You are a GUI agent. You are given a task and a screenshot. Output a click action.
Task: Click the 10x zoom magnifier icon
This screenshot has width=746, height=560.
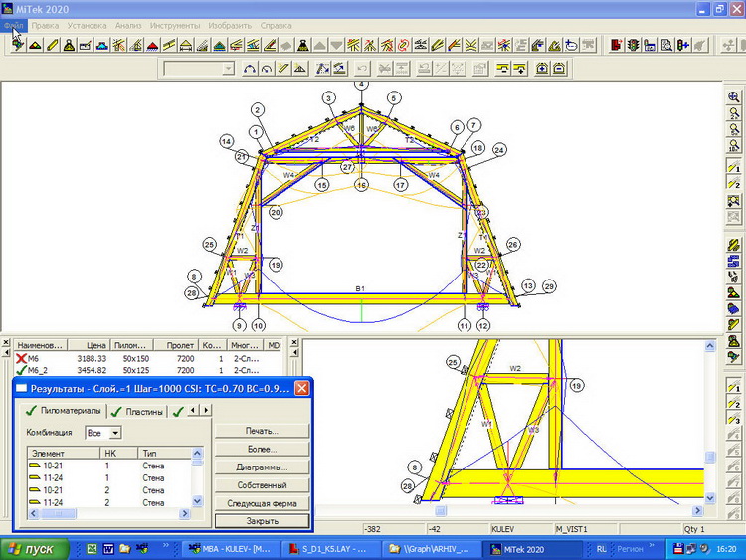pyautogui.click(x=733, y=145)
